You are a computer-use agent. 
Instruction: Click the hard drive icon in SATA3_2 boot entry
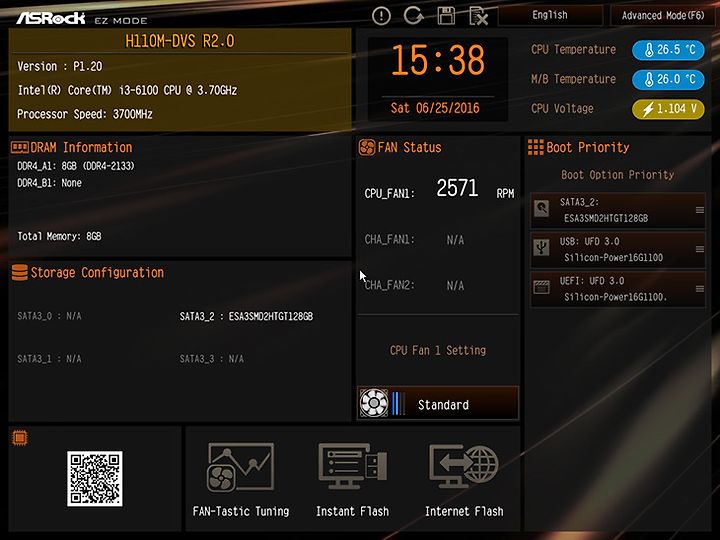click(x=542, y=208)
